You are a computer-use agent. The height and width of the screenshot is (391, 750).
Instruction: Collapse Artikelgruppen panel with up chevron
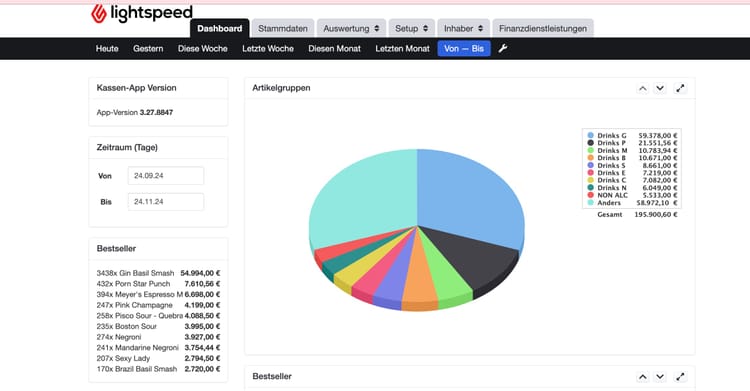click(x=643, y=88)
